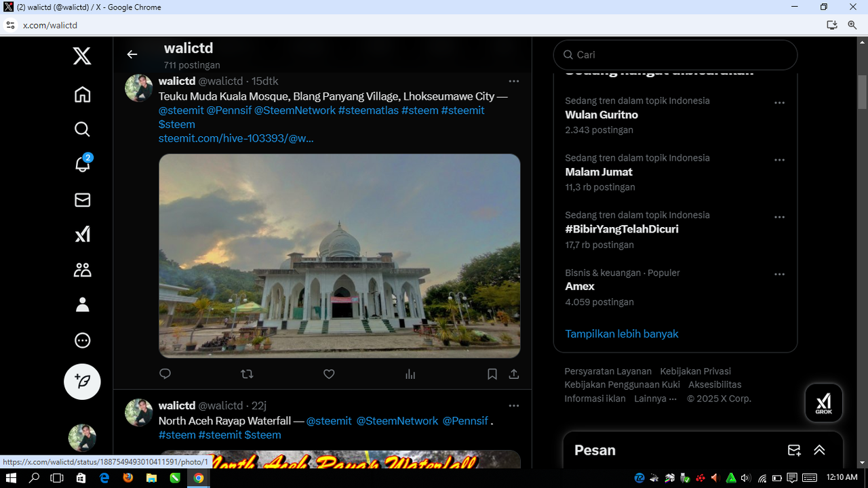The height and width of the screenshot is (488, 868).
Task: Open the Wulan Guritno trend
Action: (601, 115)
